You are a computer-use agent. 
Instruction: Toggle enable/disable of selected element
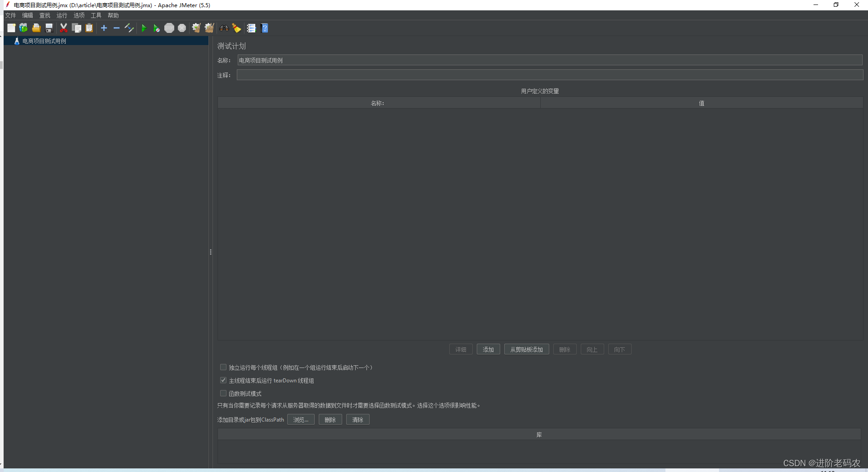(x=129, y=28)
